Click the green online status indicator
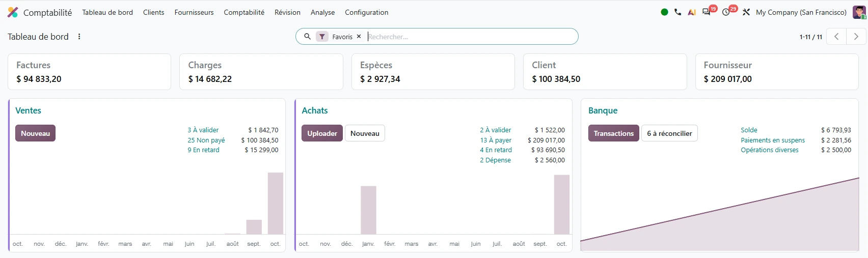Viewport: 868px width, 258px height. tap(664, 12)
